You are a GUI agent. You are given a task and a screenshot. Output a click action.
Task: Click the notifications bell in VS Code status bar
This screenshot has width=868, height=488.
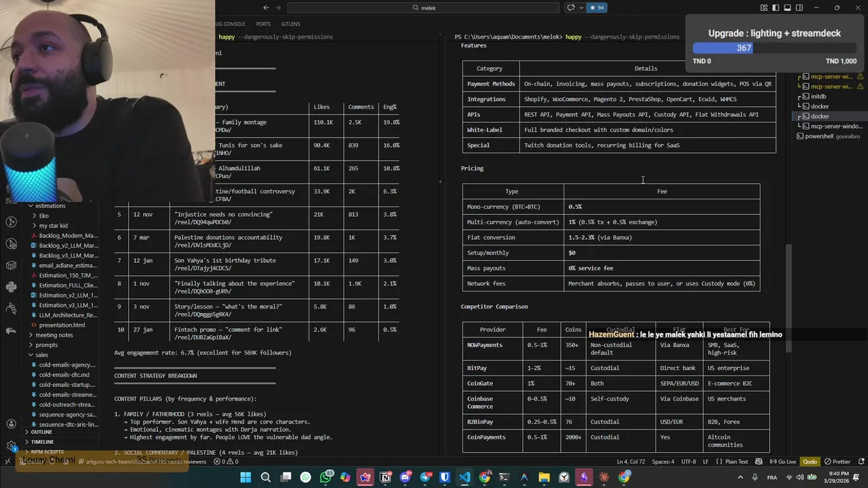tap(861, 462)
